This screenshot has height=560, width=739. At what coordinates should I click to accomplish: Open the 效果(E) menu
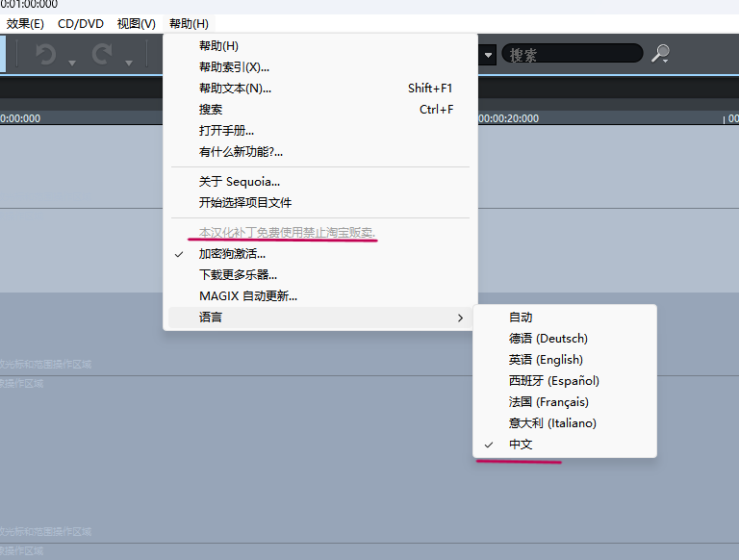coord(25,23)
